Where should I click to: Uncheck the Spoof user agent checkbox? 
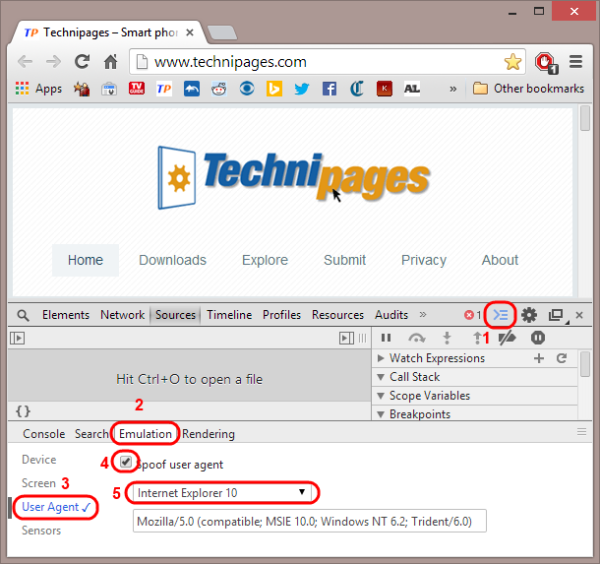point(126,462)
